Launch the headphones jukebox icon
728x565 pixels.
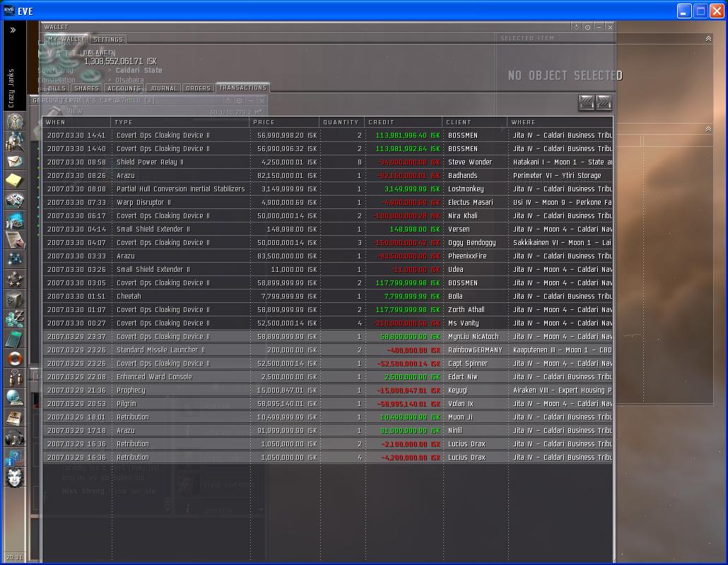coord(14,438)
